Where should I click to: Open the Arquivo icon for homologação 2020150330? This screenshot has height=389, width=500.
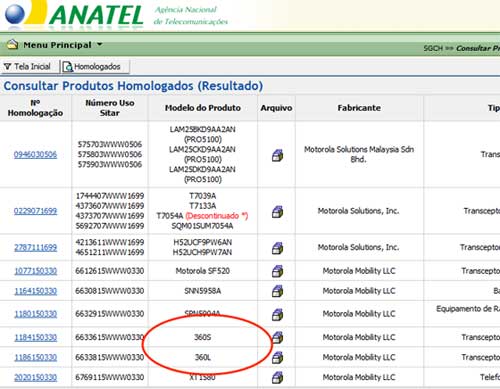277,378
